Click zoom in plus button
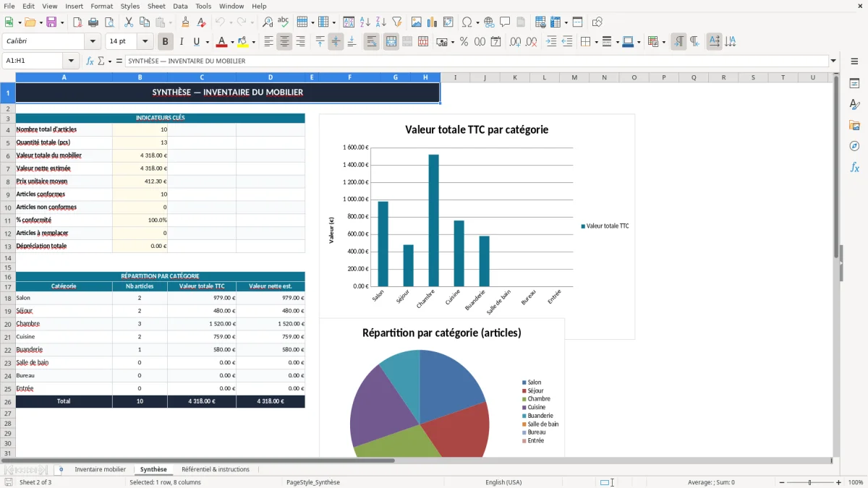 pos(838,482)
